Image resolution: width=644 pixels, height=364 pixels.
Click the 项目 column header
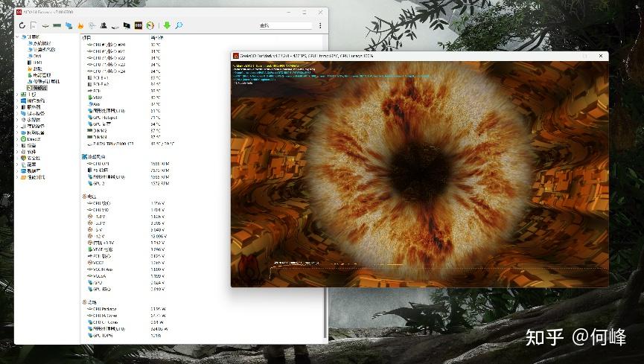[x=86, y=37]
